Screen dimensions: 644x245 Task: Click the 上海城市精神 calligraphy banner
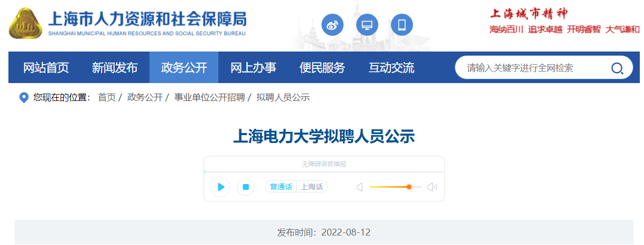point(529,13)
